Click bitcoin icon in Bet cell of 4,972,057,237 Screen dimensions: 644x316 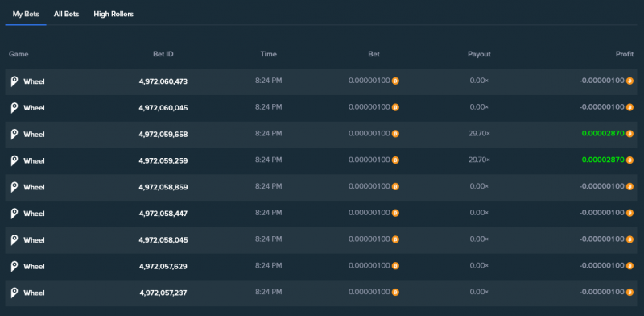tap(395, 292)
